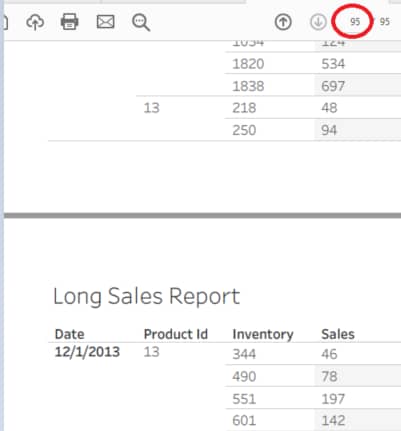This screenshot has width=401, height=431.
Task: Click the total page count 95 label
Action: [385, 22]
